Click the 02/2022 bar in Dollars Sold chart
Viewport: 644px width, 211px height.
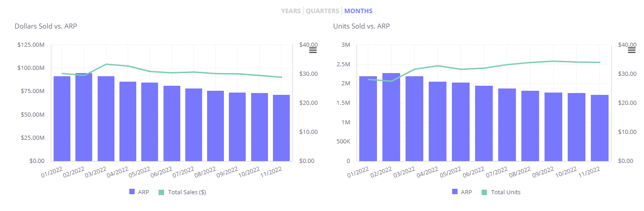pos(84,118)
